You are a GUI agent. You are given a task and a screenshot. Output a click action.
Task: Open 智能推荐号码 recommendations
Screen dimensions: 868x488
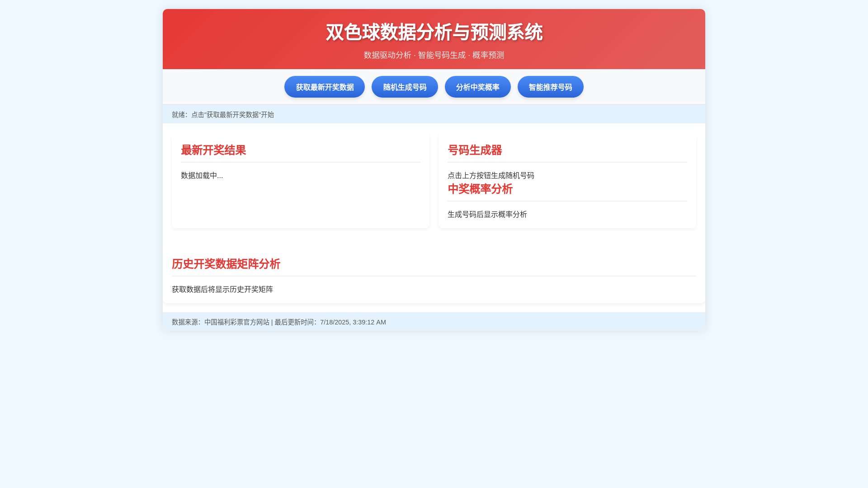point(551,87)
